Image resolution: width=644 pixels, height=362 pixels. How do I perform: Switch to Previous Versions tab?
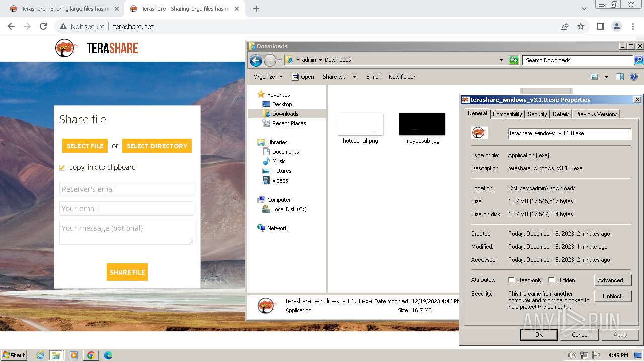(596, 114)
